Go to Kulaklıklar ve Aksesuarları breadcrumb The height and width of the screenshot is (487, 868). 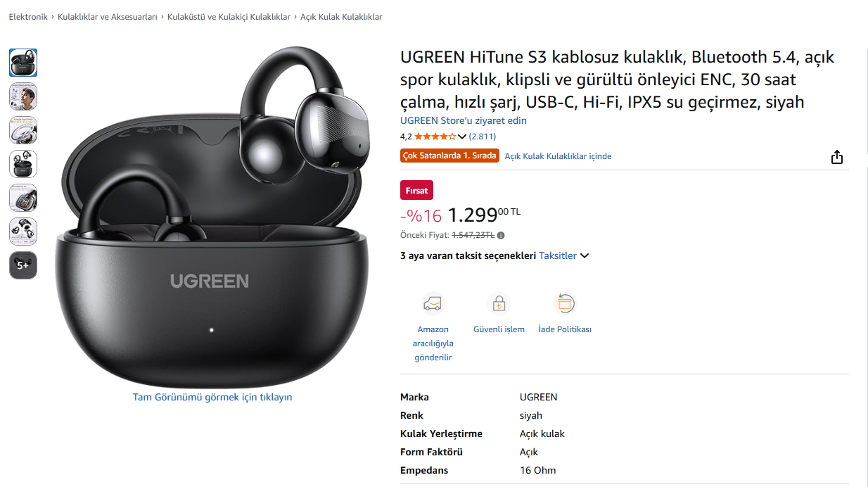tap(108, 17)
